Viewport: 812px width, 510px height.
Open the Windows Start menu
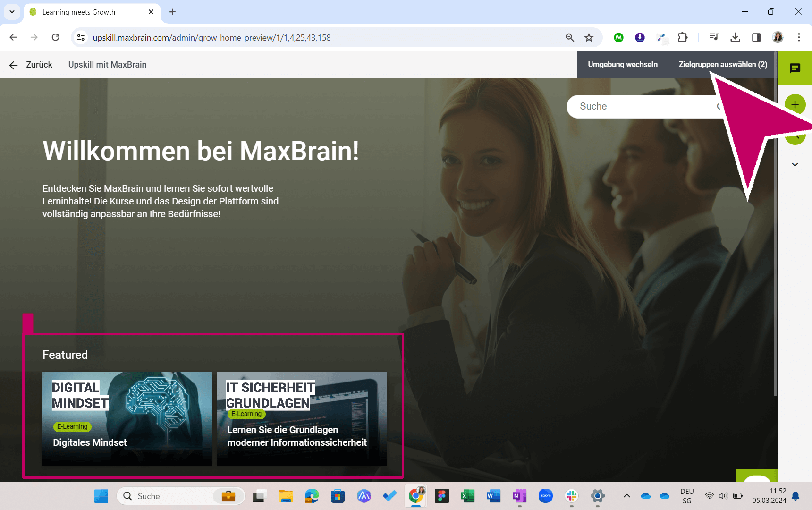coord(101,496)
